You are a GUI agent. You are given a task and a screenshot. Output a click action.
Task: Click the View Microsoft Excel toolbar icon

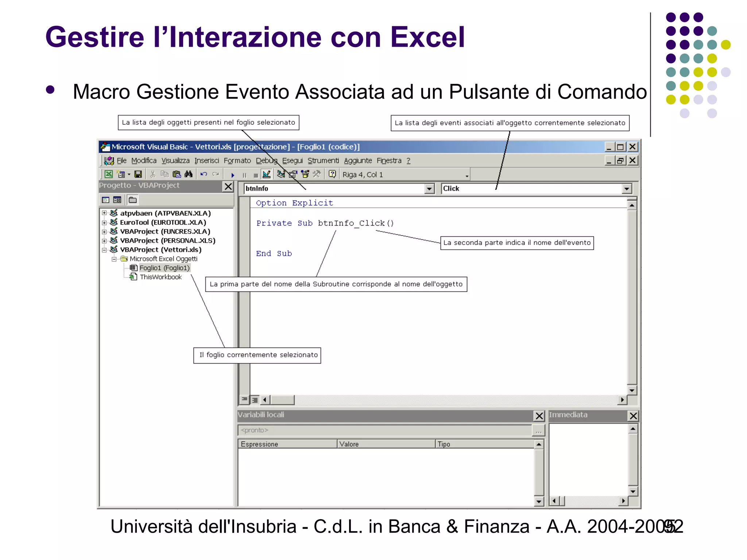click(x=108, y=174)
